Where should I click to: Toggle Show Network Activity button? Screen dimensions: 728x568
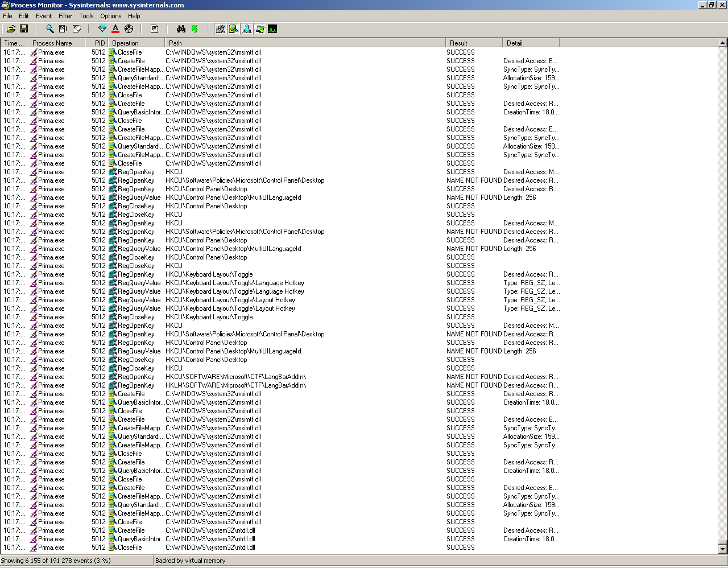tap(246, 29)
